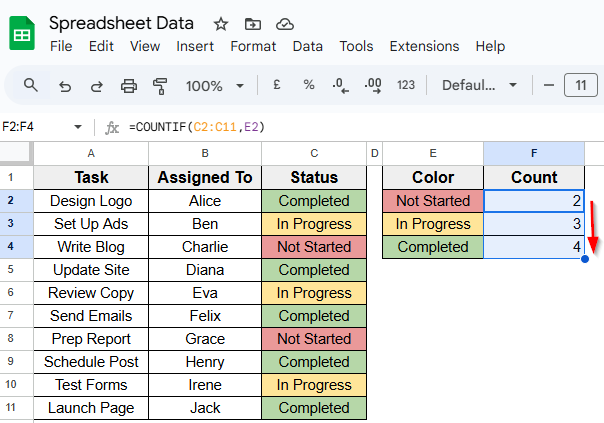
Task: Open more number formats 123
Action: click(406, 85)
